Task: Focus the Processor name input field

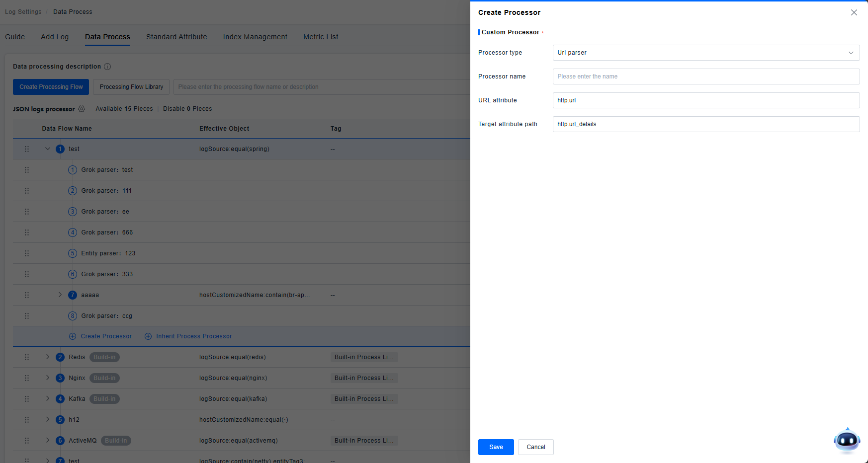Action: point(705,77)
